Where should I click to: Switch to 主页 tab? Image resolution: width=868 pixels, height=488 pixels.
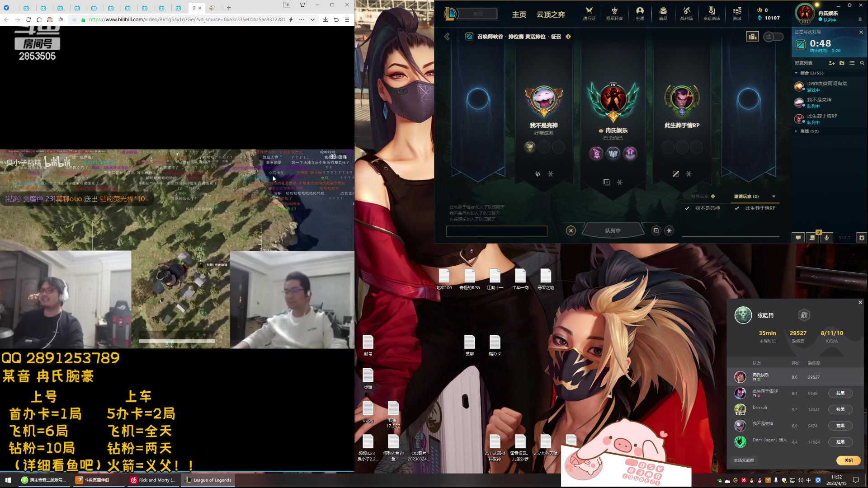click(x=519, y=14)
